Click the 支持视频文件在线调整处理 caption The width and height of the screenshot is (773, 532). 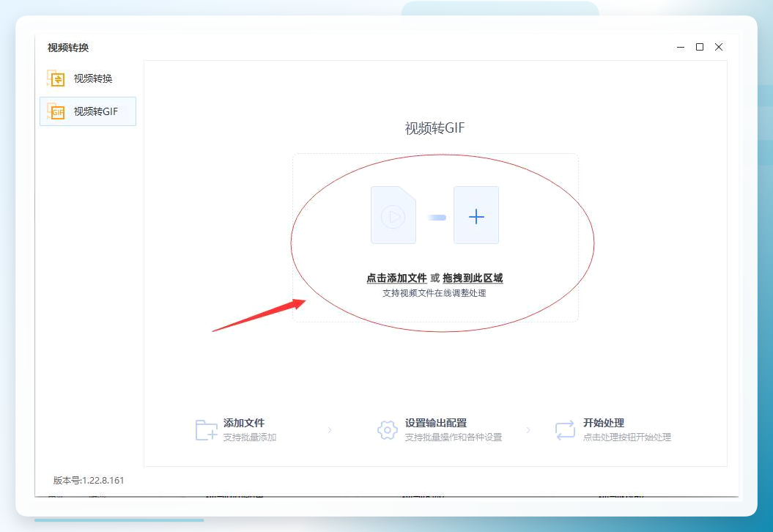pyautogui.click(x=434, y=293)
